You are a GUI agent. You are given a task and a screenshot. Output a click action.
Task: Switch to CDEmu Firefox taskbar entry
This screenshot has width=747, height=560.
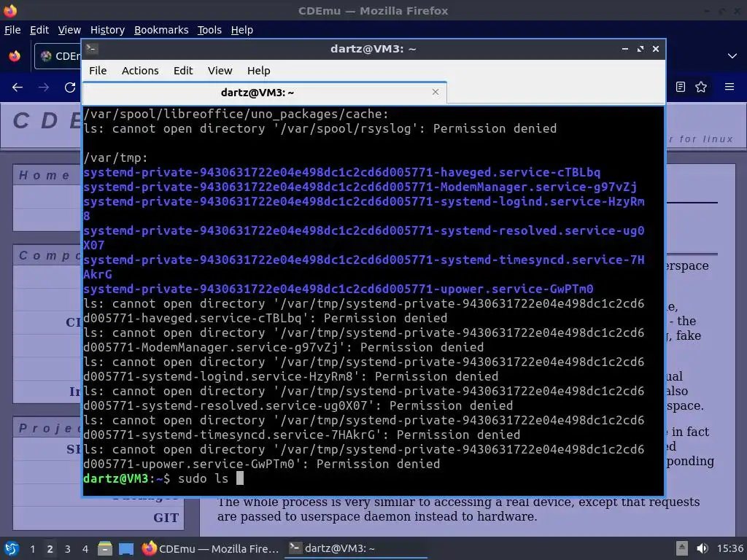point(211,548)
